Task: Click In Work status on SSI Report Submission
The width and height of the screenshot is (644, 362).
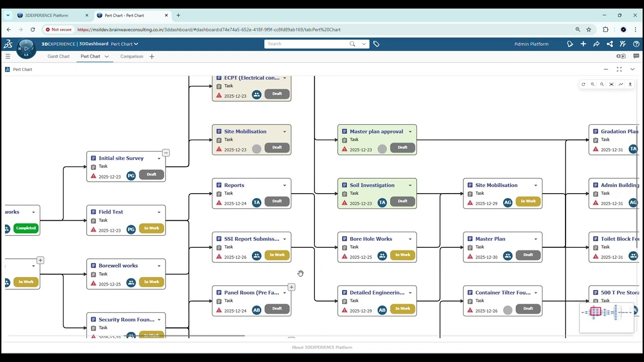Action: (x=277, y=255)
